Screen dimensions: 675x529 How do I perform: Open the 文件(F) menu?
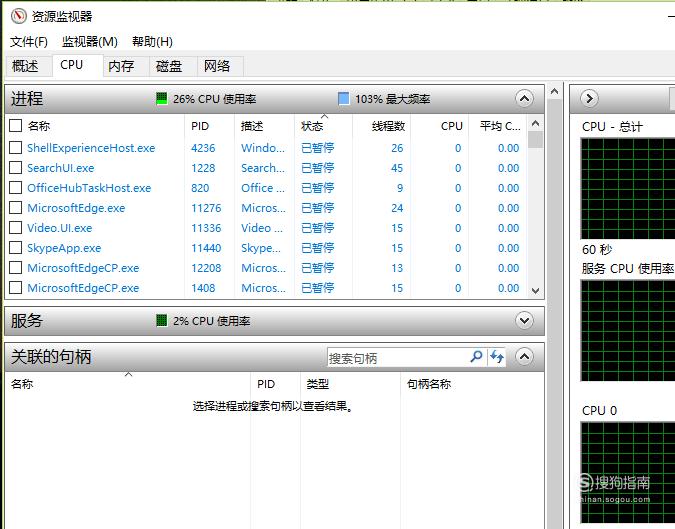(x=29, y=42)
